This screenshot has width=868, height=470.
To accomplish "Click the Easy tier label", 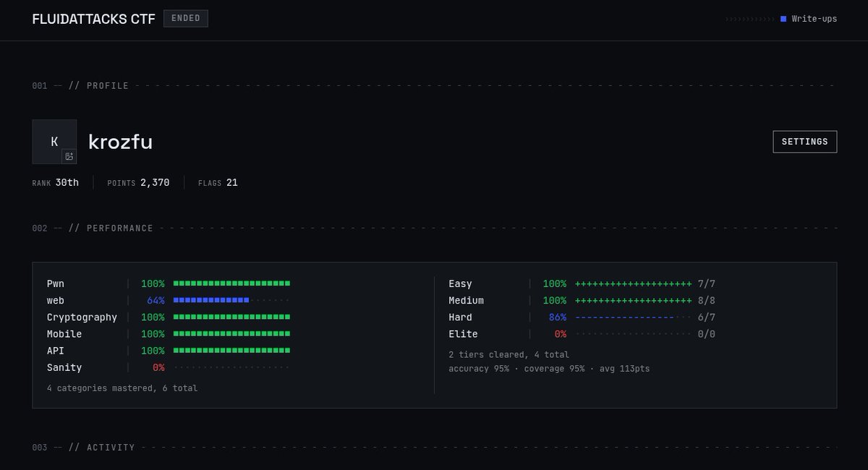I will [x=460, y=283].
